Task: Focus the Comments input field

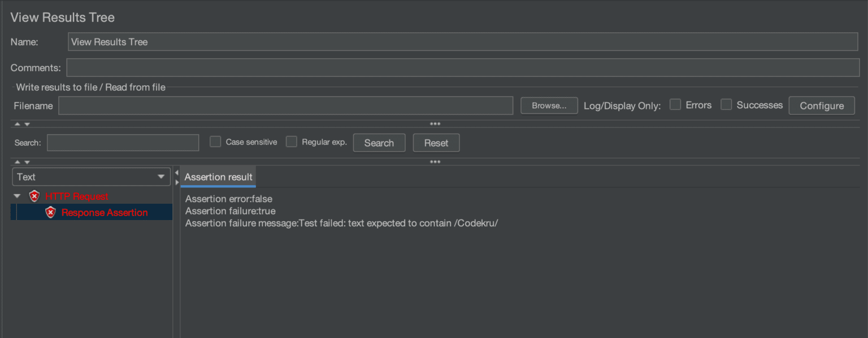Action: tap(463, 68)
